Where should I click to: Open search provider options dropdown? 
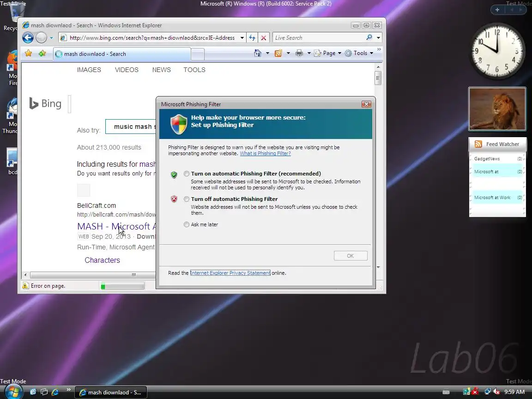[378, 38]
